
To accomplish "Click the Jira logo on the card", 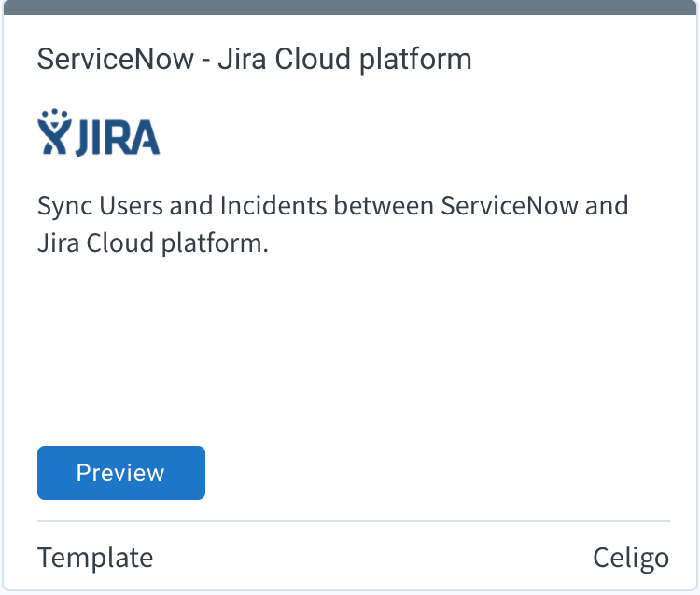I will click(x=98, y=132).
